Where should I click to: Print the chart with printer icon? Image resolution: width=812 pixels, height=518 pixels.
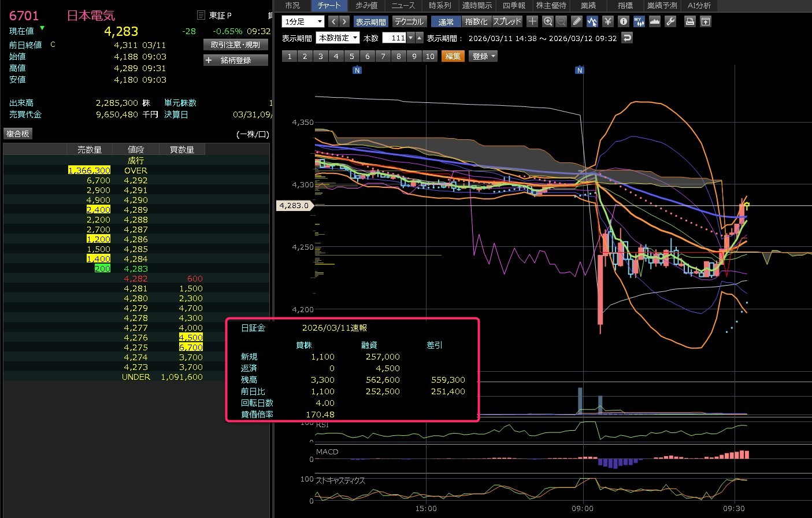[x=689, y=21]
